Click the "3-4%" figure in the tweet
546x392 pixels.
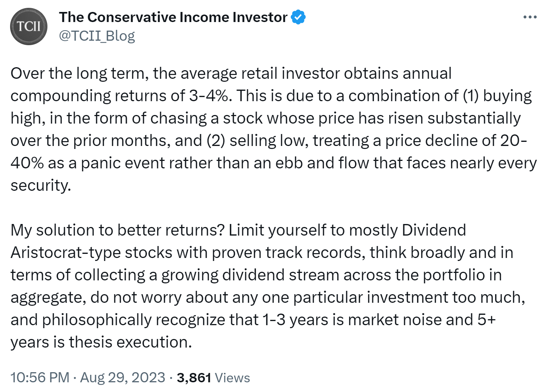click(x=208, y=96)
